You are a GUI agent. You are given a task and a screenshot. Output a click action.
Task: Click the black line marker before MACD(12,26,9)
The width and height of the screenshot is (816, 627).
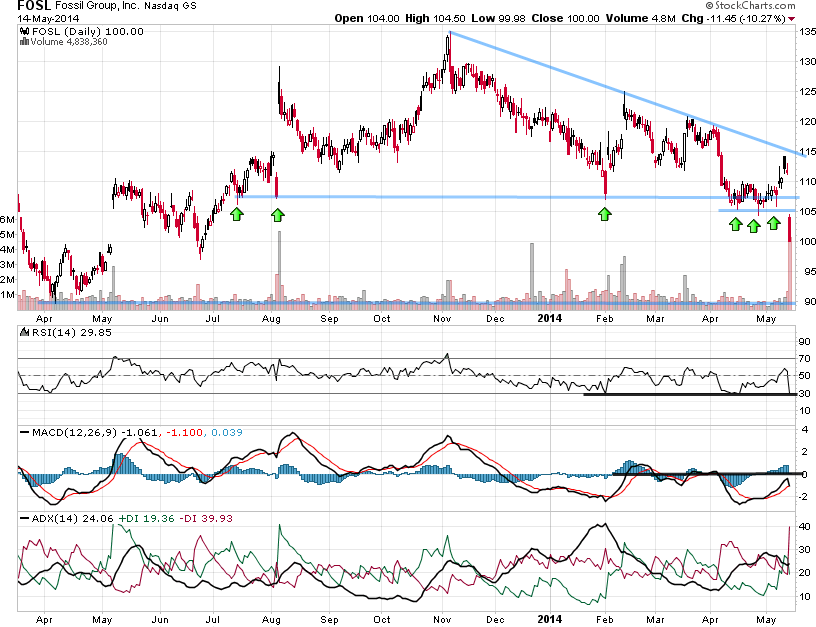click(x=24, y=432)
